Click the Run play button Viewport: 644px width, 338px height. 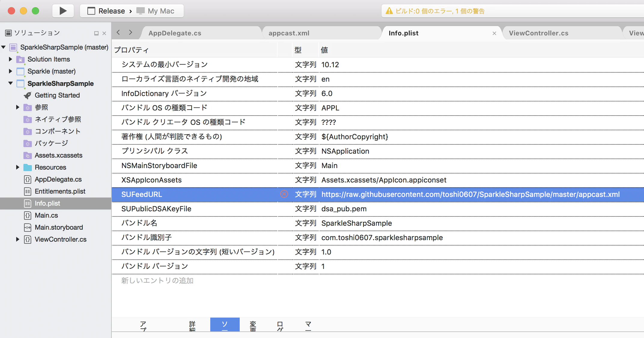point(63,11)
